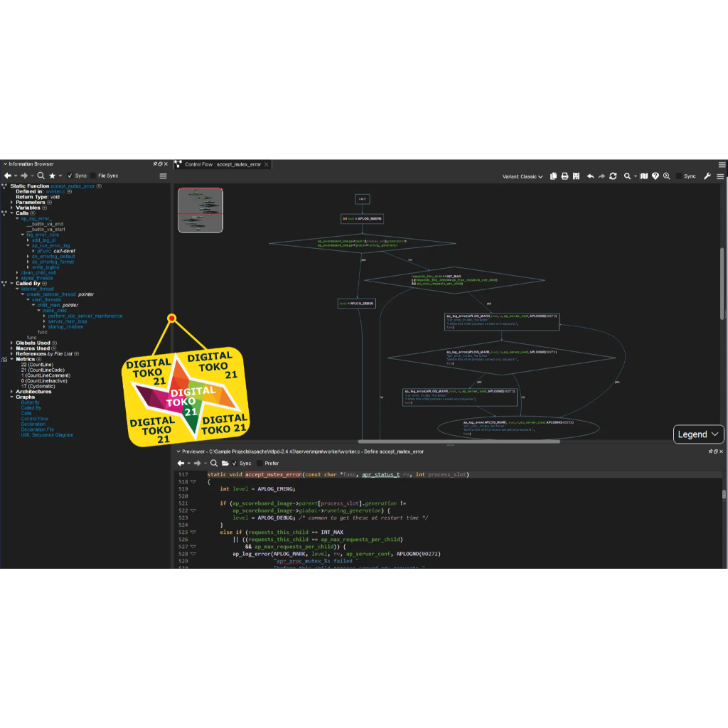Viewport: 728px width, 728px height.
Task: Expand Globals Used section
Action: pyautogui.click(x=11, y=343)
